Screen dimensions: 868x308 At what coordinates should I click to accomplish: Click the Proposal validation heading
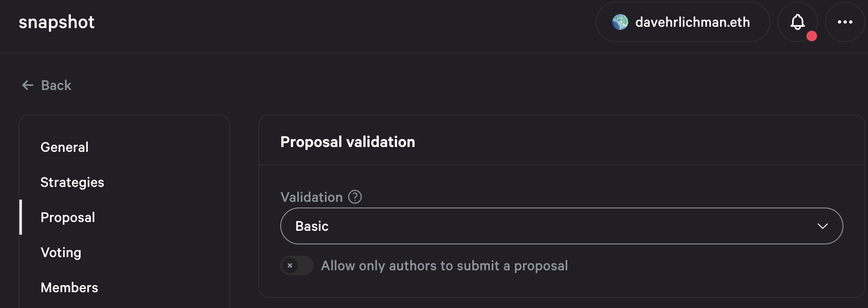click(347, 142)
